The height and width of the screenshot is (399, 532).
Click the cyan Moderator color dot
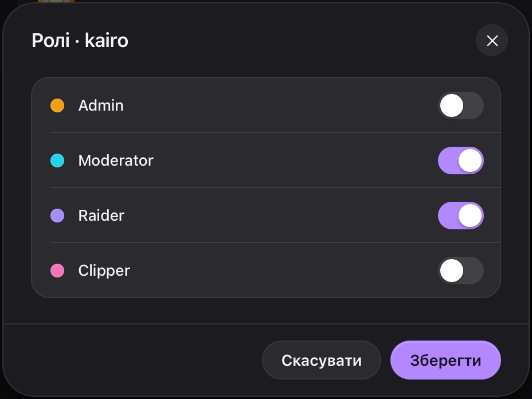(x=57, y=161)
